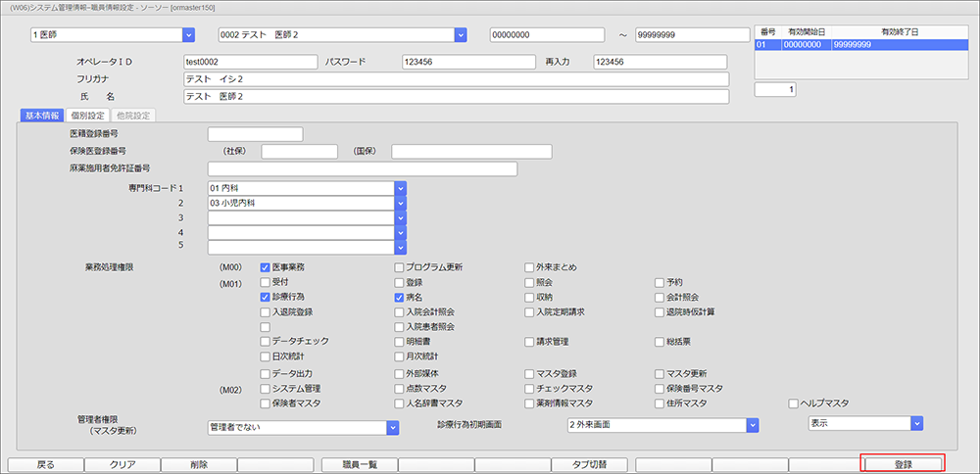Click the オペレータID field test0002
The height and width of the screenshot is (474, 980).
pos(251,62)
